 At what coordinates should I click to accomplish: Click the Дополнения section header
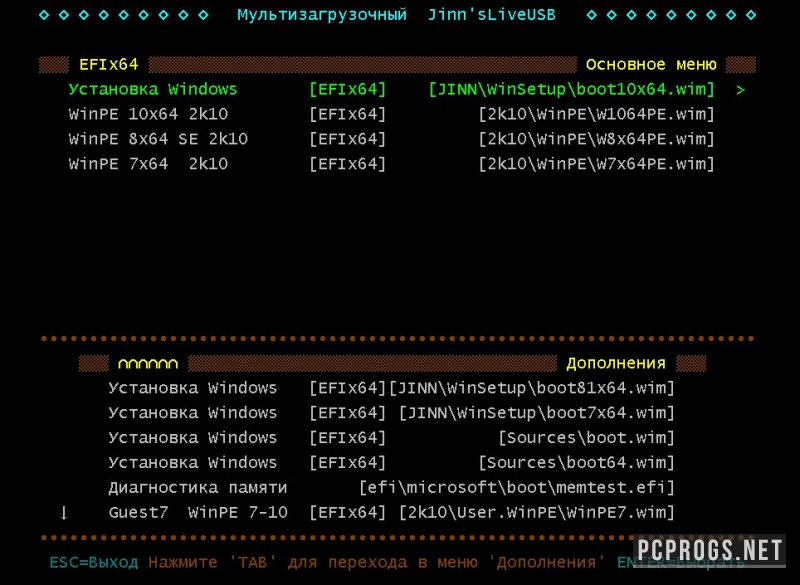pyautogui.click(x=616, y=363)
